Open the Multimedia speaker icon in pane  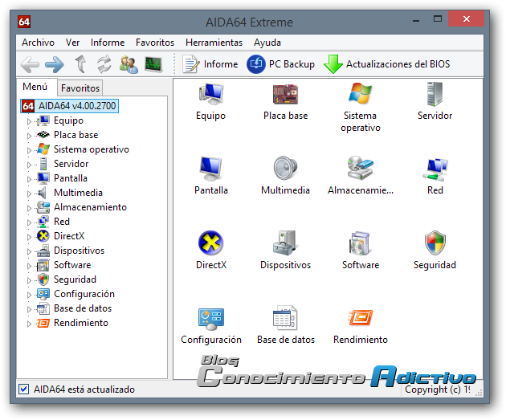coord(286,168)
